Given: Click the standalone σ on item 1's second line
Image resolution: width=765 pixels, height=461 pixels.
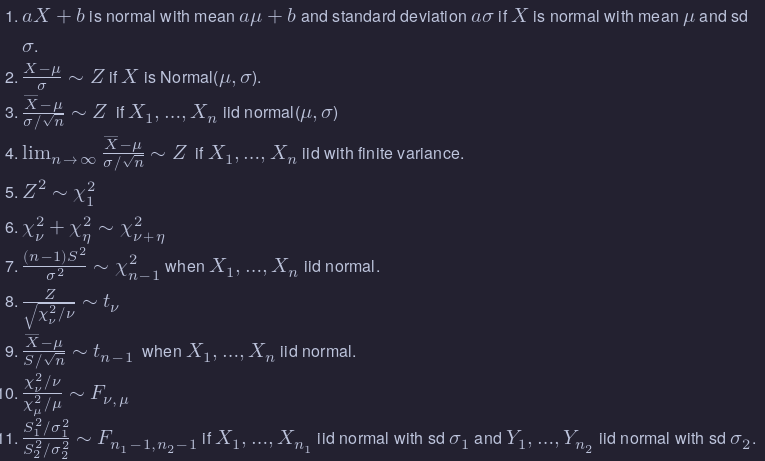Looking at the screenshot, I should tap(29, 46).
